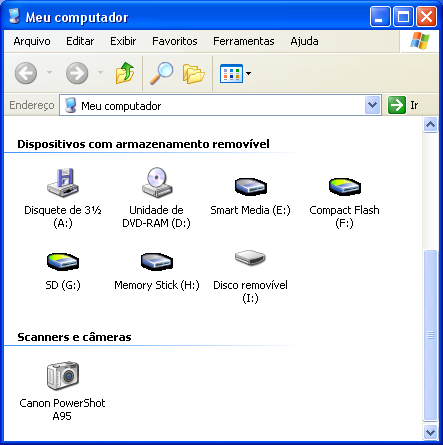Open the Favoritos menu
The height and width of the screenshot is (445, 443).
pos(175,41)
